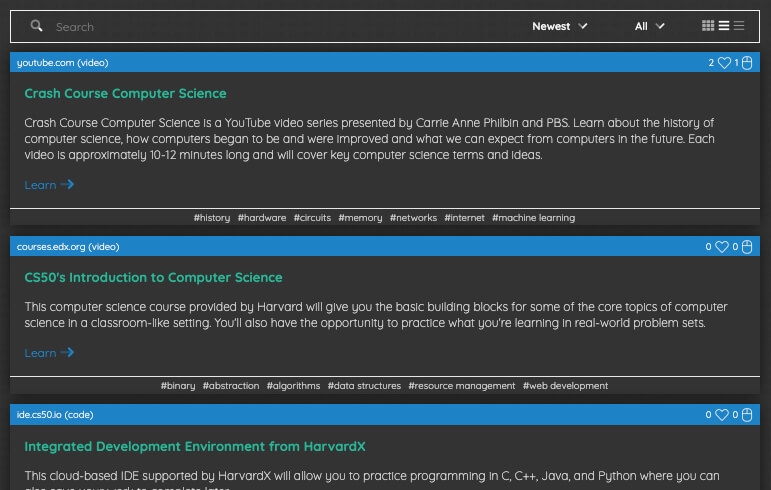Image resolution: width=771 pixels, height=490 pixels.
Task: Switch to compact lines view icon
Action: (739, 26)
